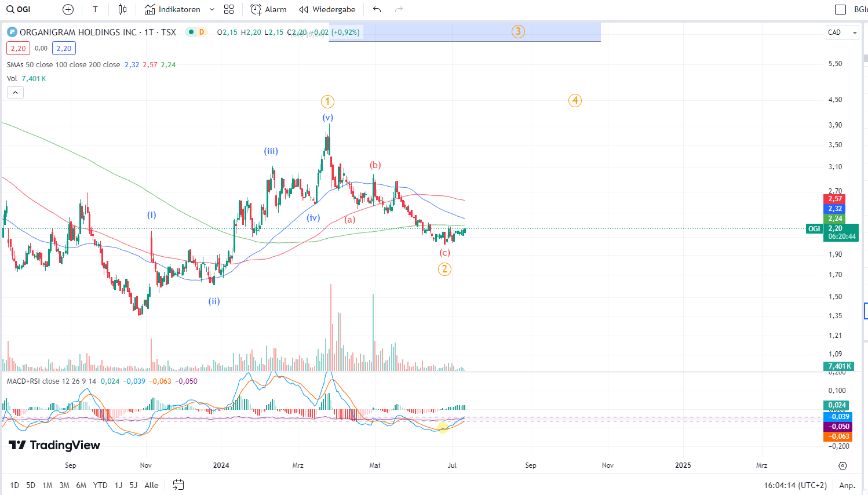This screenshot has width=868, height=495.
Task: Open the layout setup square icon
Action: (840, 9)
